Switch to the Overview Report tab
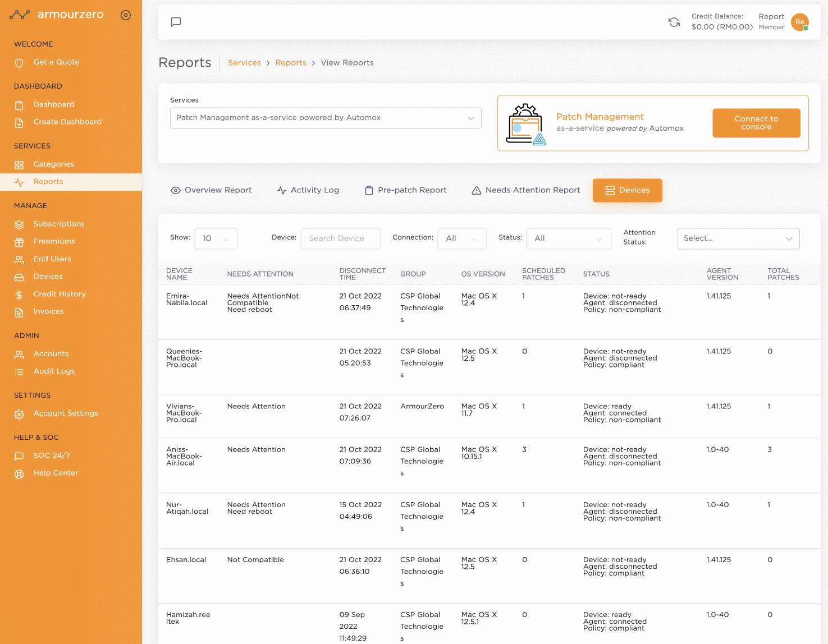828x644 pixels. tap(211, 190)
